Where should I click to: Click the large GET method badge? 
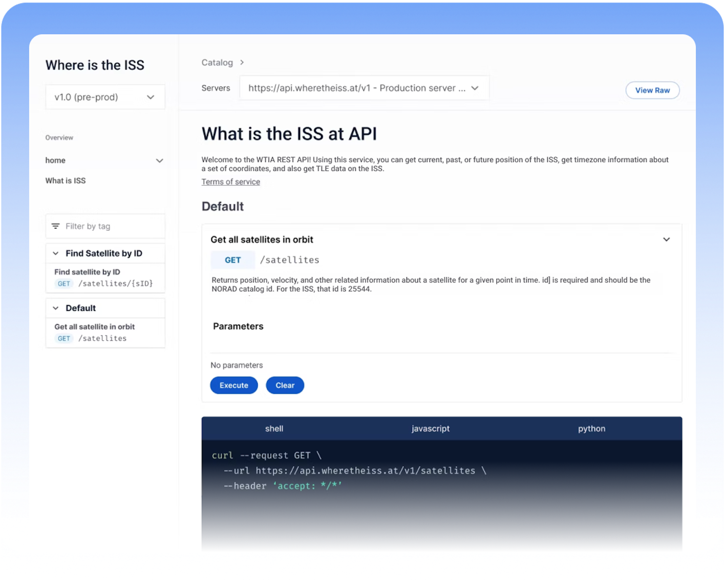pyautogui.click(x=233, y=260)
